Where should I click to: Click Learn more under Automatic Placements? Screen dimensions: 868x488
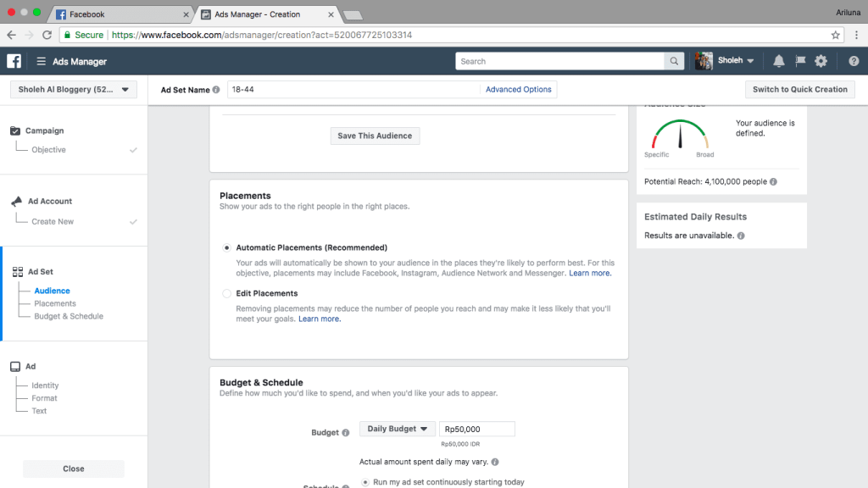(590, 274)
